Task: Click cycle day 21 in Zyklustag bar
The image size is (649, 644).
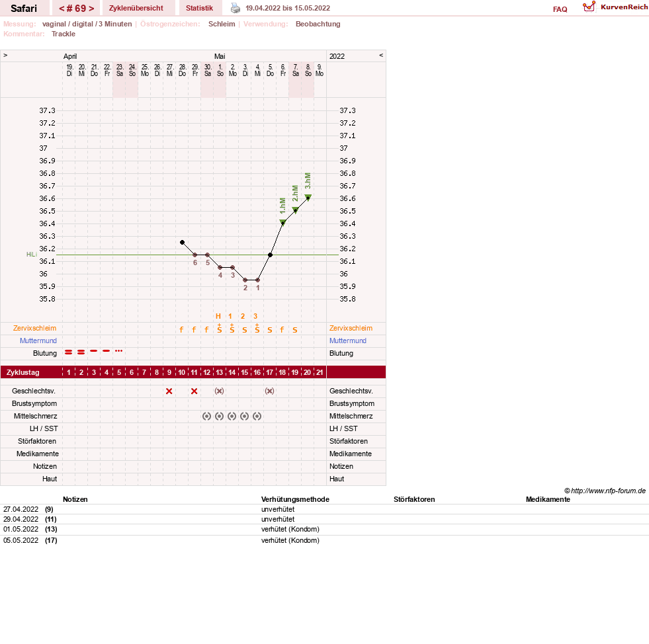Action: point(320,372)
